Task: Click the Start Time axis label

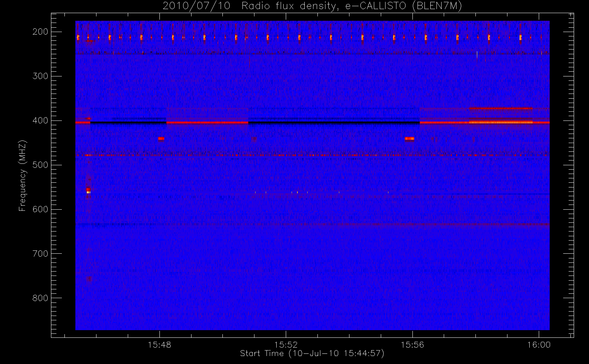Action: tap(312, 353)
